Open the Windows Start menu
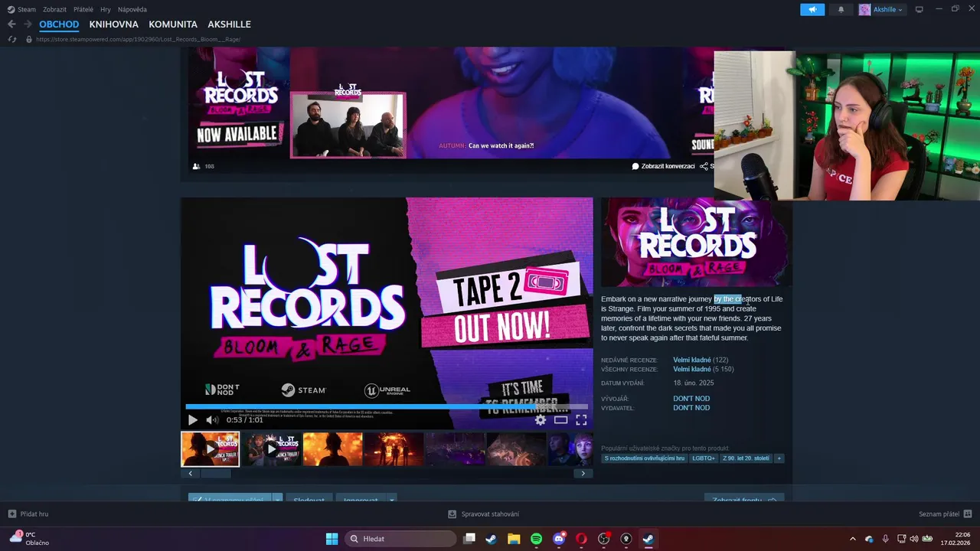This screenshot has height=551, width=980. click(x=332, y=539)
